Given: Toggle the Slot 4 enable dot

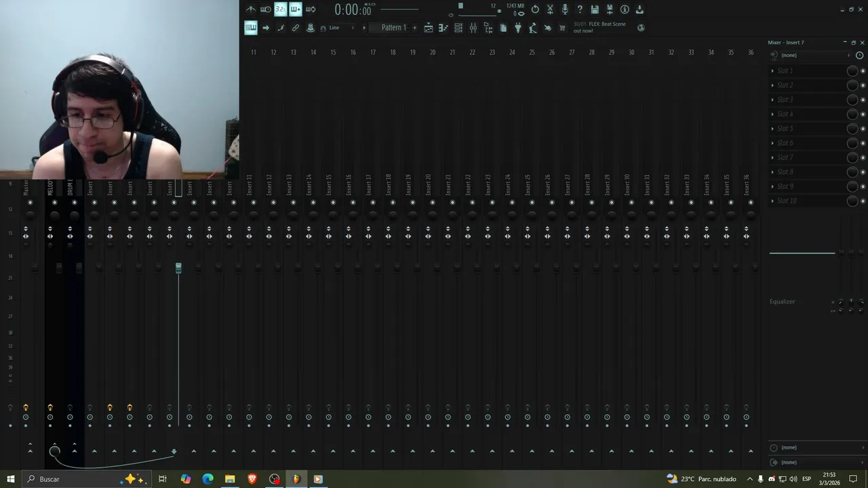Looking at the screenshot, I should pyautogui.click(x=863, y=115).
